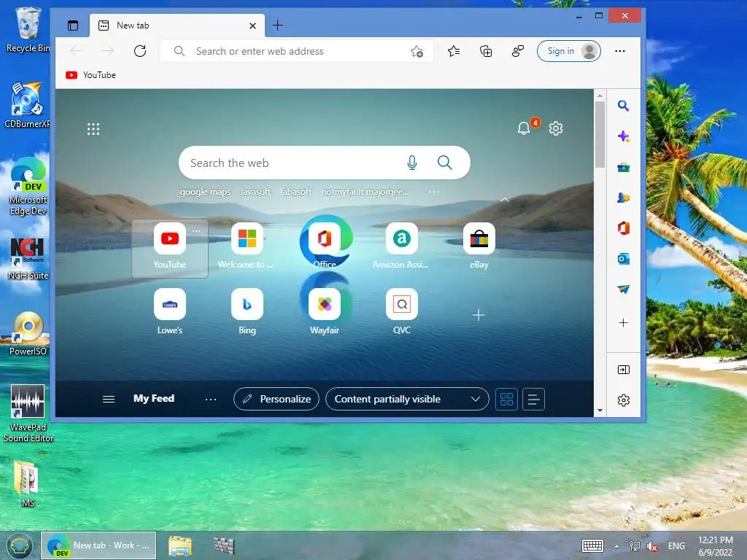Open sidebar Outlook icon
This screenshot has width=747, height=560.
pyautogui.click(x=623, y=259)
